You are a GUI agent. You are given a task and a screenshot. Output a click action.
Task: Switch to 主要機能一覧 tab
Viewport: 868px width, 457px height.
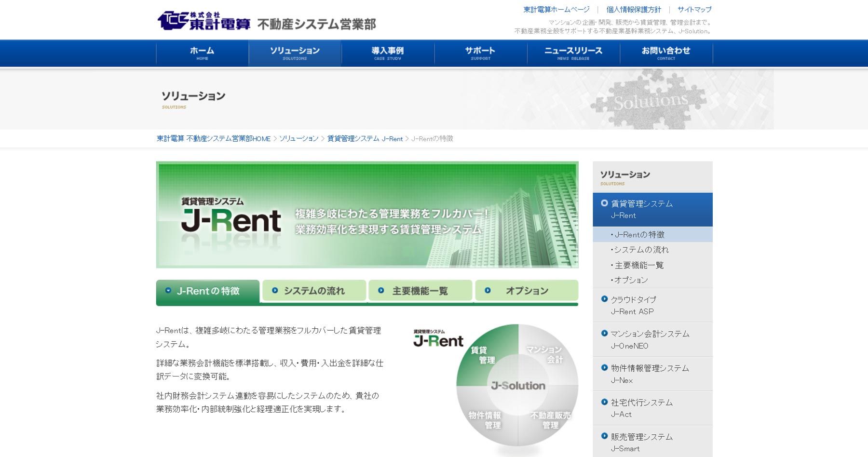(420, 291)
